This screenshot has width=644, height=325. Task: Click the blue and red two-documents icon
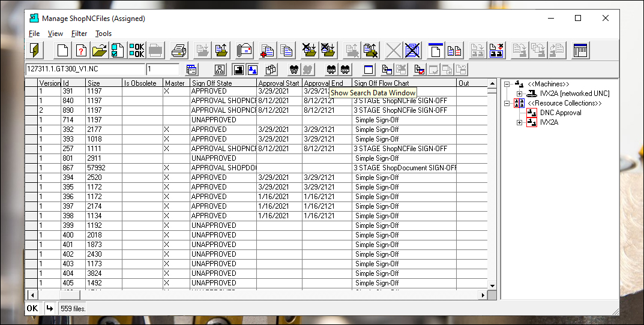pyautogui.click(x=454, y=50)
